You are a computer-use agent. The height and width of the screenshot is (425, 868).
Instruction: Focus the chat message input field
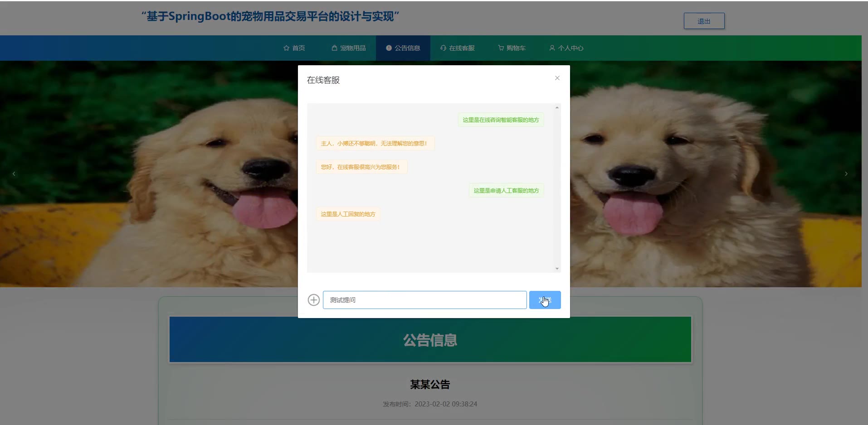click(x=424, y=300)
